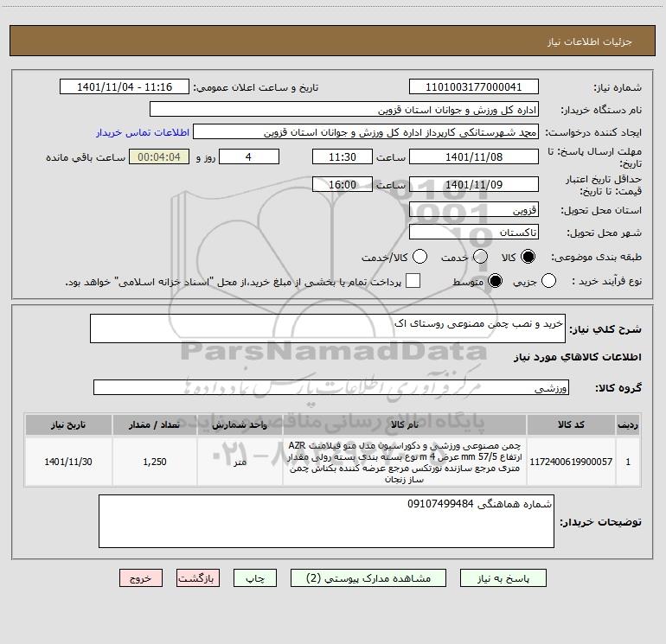Click the خروج exit button
This screenshot has height=644, width=666.
(141, 578)
